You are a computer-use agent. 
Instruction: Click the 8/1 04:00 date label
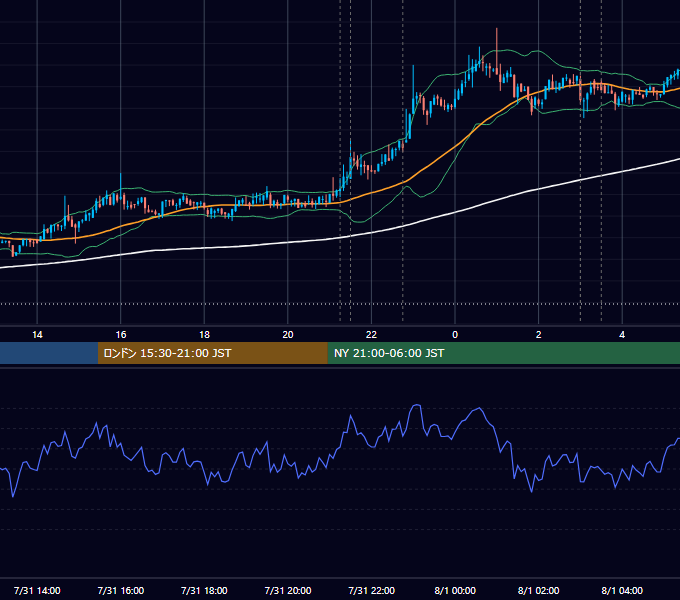tap(622, 590)
